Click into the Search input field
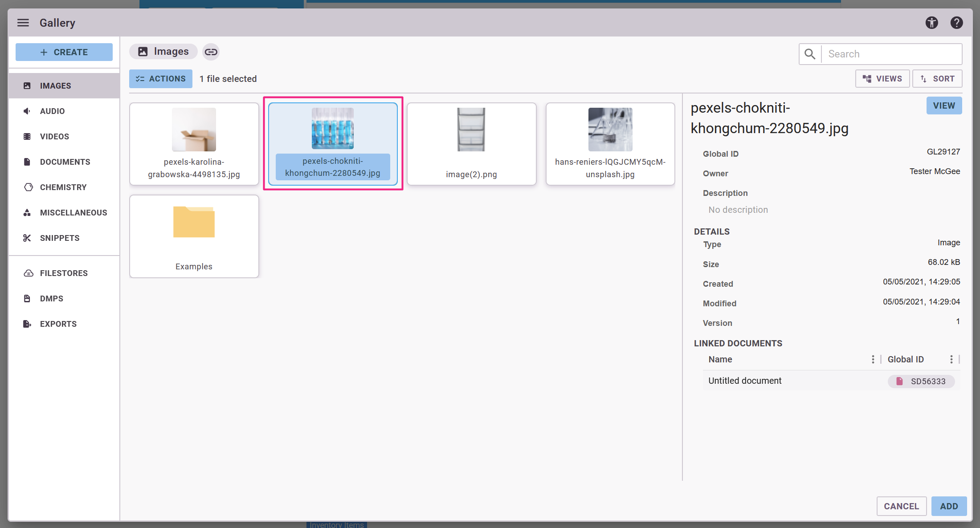The image size is (980, 528). (x=891, y=54)
